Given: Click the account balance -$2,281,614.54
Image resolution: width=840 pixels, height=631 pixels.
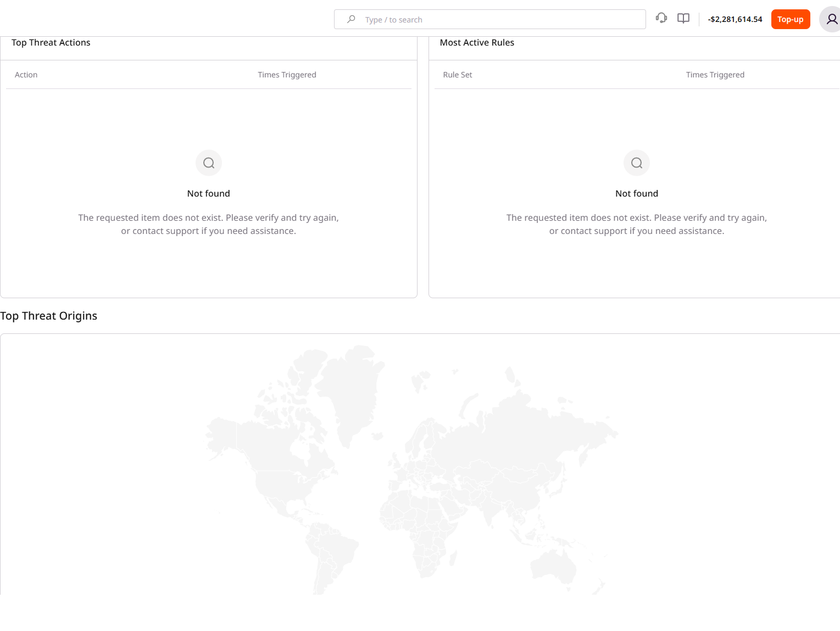Looking at the screenshot, I should 735,19.
